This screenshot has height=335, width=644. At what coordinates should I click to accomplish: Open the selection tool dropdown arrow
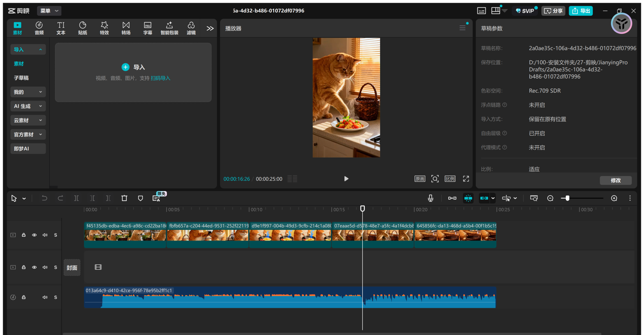point(24,199)
